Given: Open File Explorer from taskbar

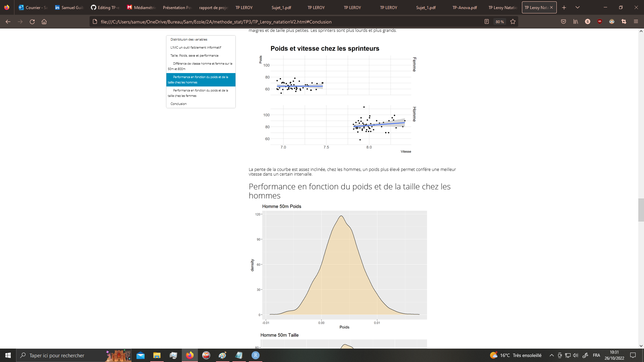Looking at the screenshot, I should click(157, 355).
